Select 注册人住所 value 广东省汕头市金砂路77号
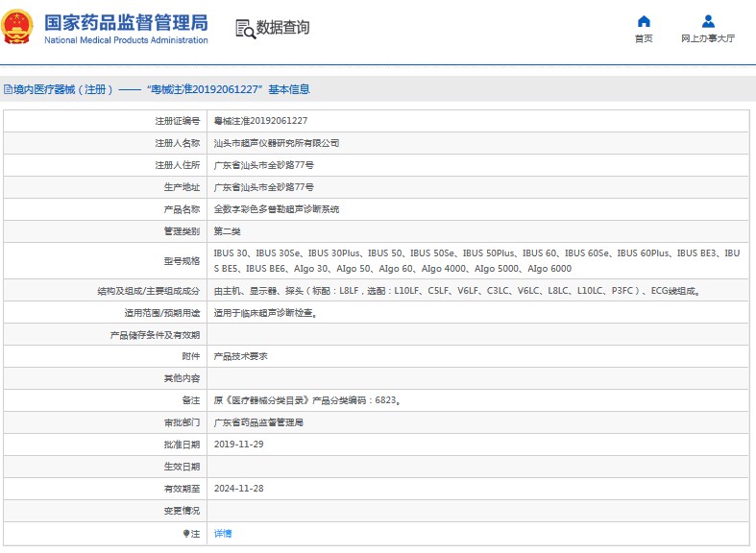 (x=264, y=165)
